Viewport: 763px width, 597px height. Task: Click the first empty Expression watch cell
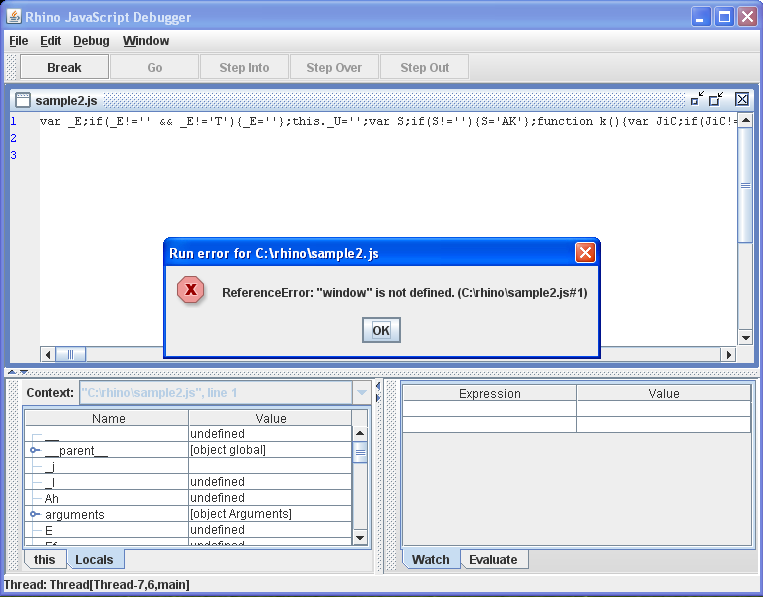(489, 409)
